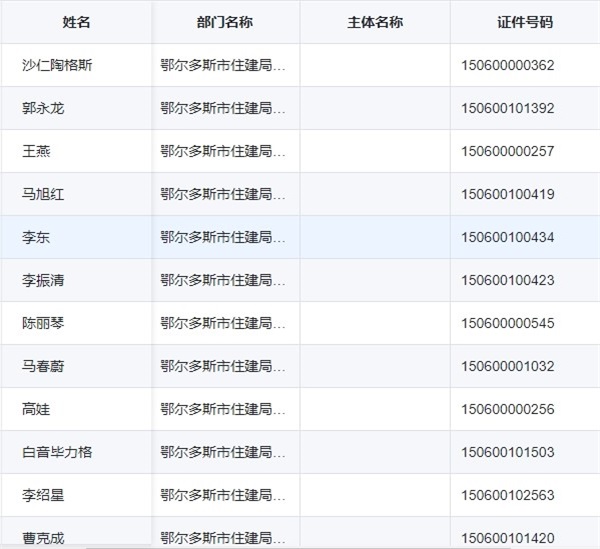Image resolution: width=600 pixels, height=549 pixels.
Task: Click certificate number 150600101503
Action: (508, 452)
